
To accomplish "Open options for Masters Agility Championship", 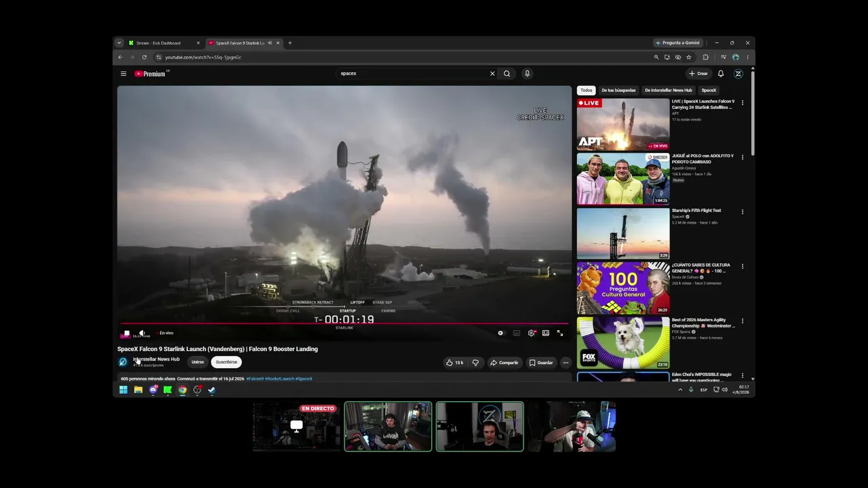I will (x=743, y=321).
